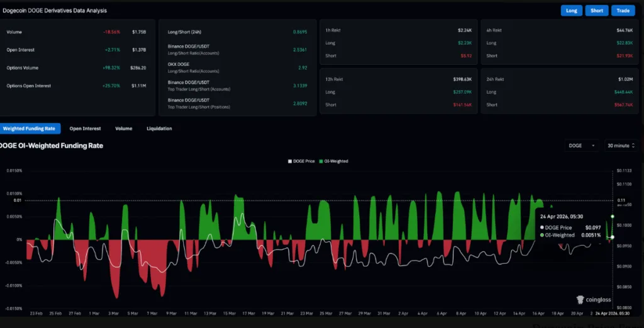644x328 pixels.
Task: Click the 23 Feb date axis label
Action: [36, 314]
